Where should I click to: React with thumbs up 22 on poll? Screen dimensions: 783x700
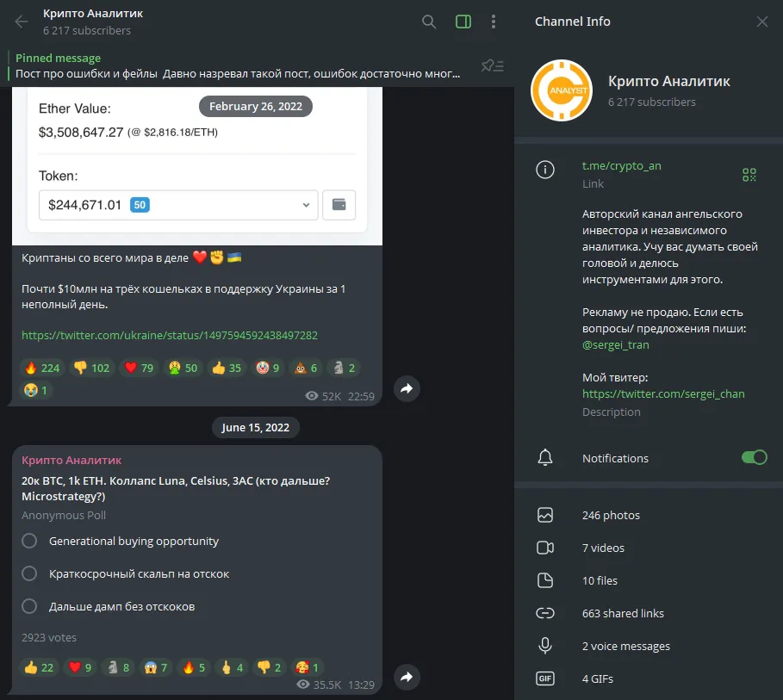39,667
